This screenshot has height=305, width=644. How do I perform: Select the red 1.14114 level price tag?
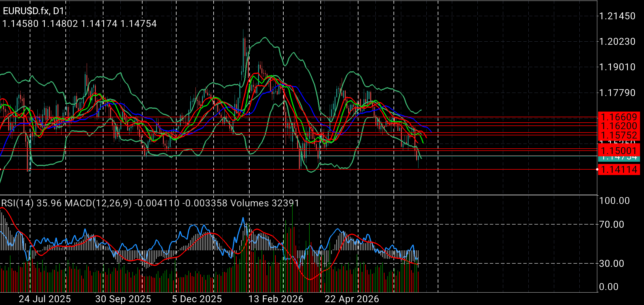(x=619, y=169)
